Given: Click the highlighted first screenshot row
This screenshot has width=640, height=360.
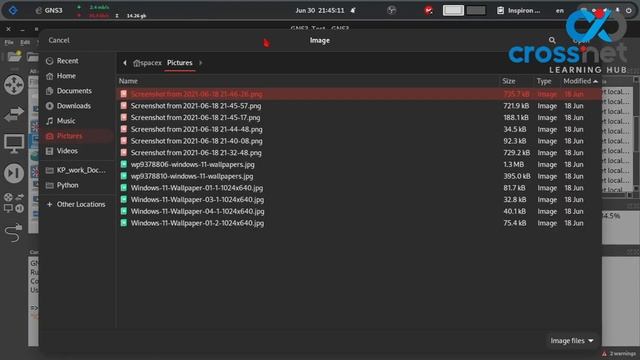Looking at the screenshot, I should click(359, 94).
